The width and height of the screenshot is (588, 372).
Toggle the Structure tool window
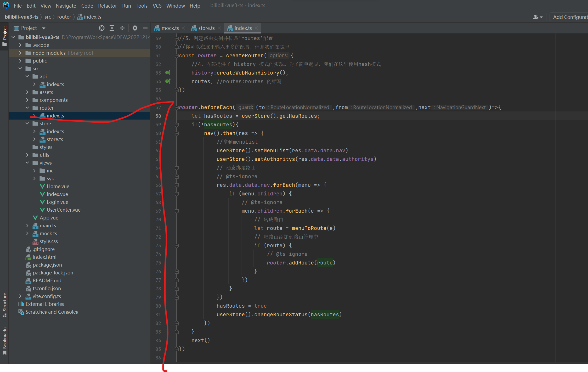coord(4,303)
